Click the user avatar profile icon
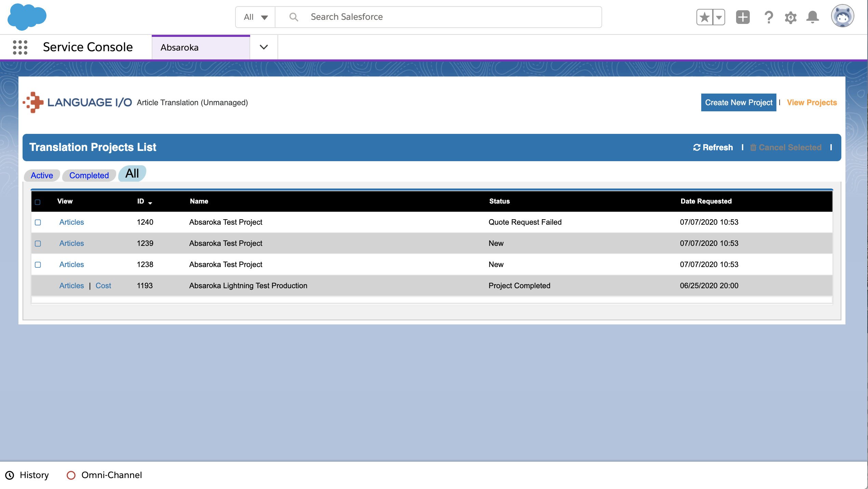This screenshot has height=489, width=868. tap(842, 16)
